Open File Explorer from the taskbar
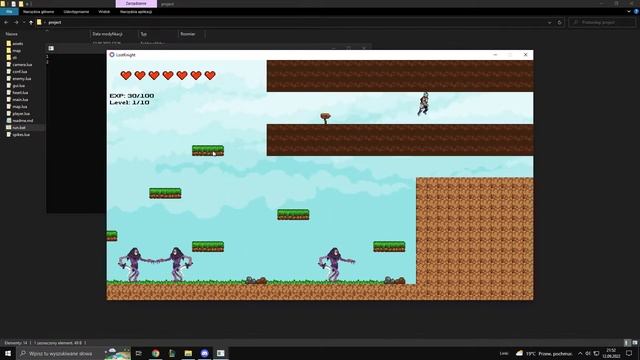Image resolution: width=640 pixels, height=360 pixels. [x=188, y=353]
